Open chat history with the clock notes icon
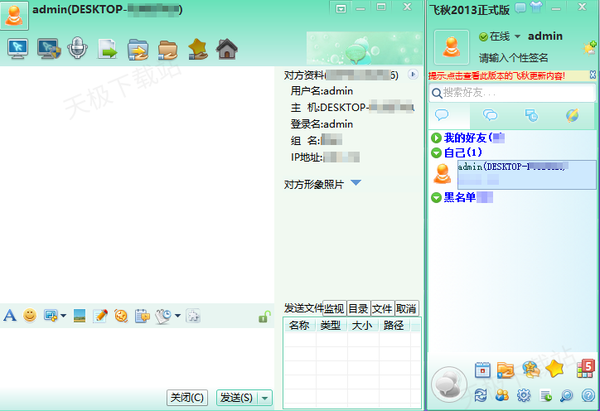The height and width of the screenshot is (411, 600). click(163, 316)
